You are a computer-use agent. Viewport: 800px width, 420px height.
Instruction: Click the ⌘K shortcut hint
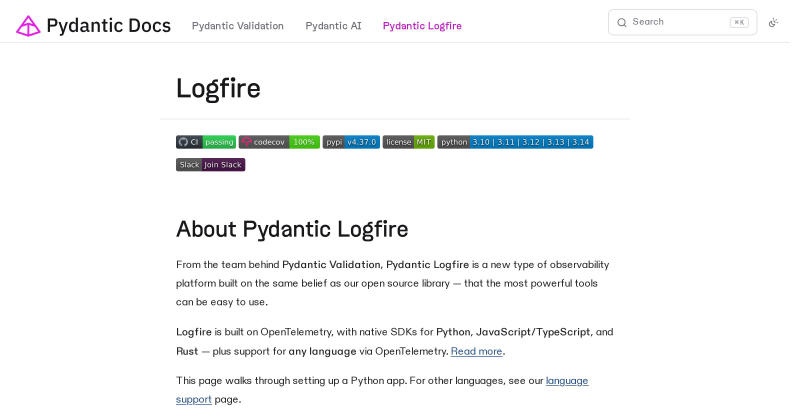coord(739,22)
